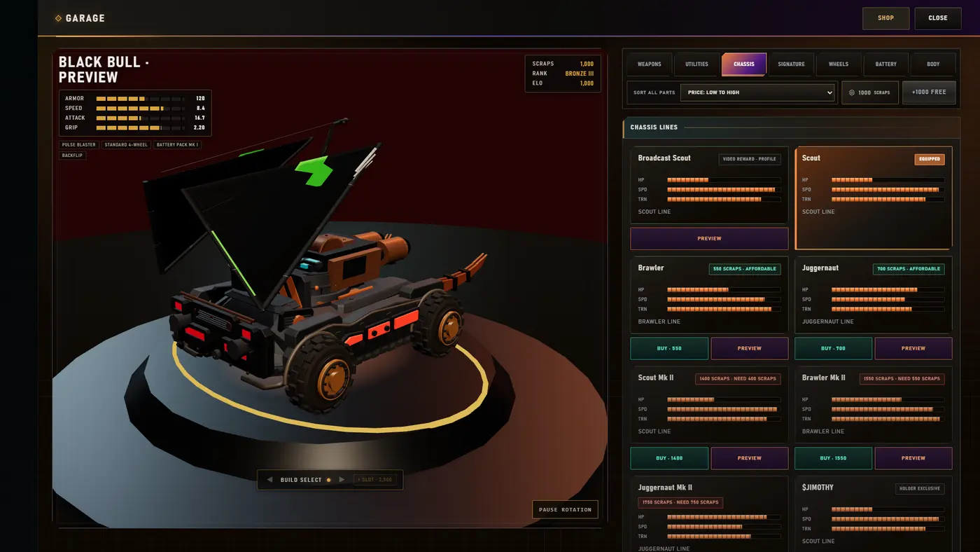The width and height of the screenshot is (980, 552).
Task: Click the 1750 Scraps - Need 750 Scraps label
Action: tap(680, 502)
